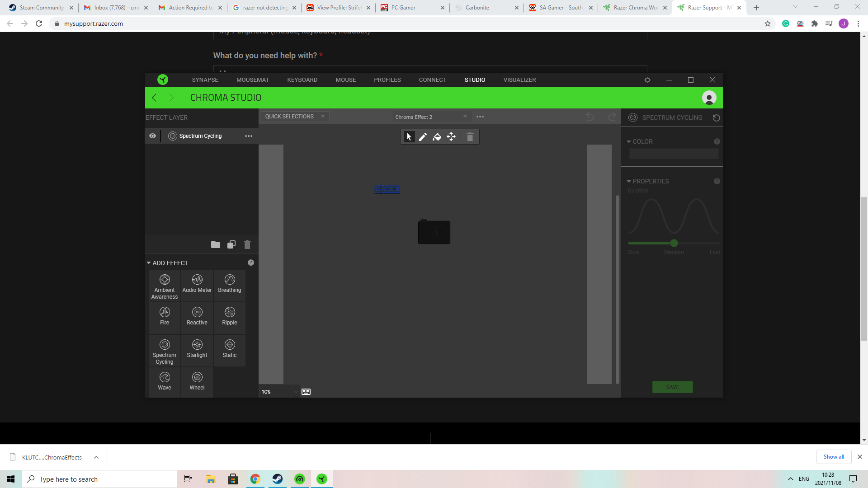Collapse the Properties section
Screen dimensions: 868x488
tap(629, 182)
